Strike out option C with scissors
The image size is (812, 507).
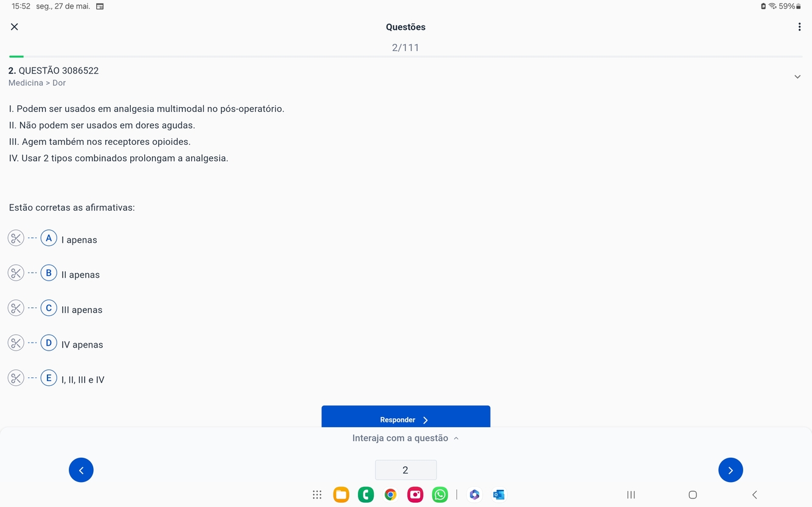pyautogui.click(x=16, y=308)
